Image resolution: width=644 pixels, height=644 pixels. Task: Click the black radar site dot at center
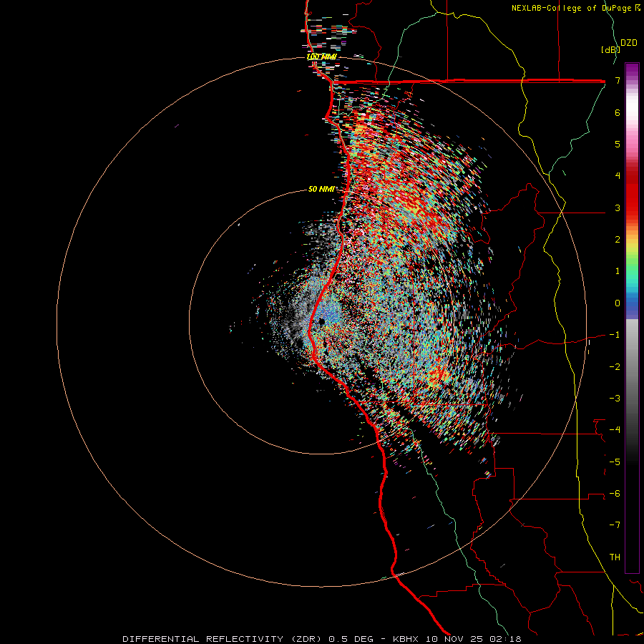click(321, 321)
